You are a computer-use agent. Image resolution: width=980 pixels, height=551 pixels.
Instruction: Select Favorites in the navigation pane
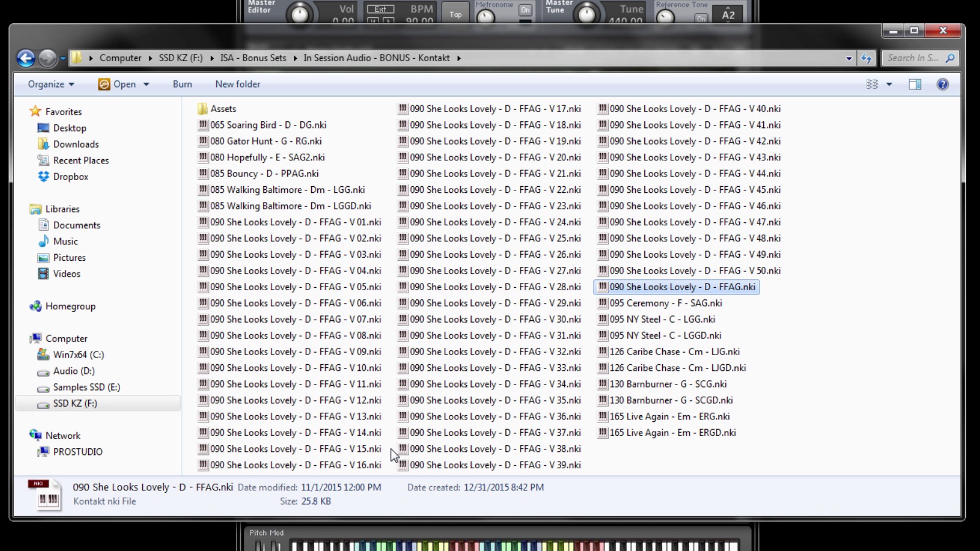pos(63,111)
